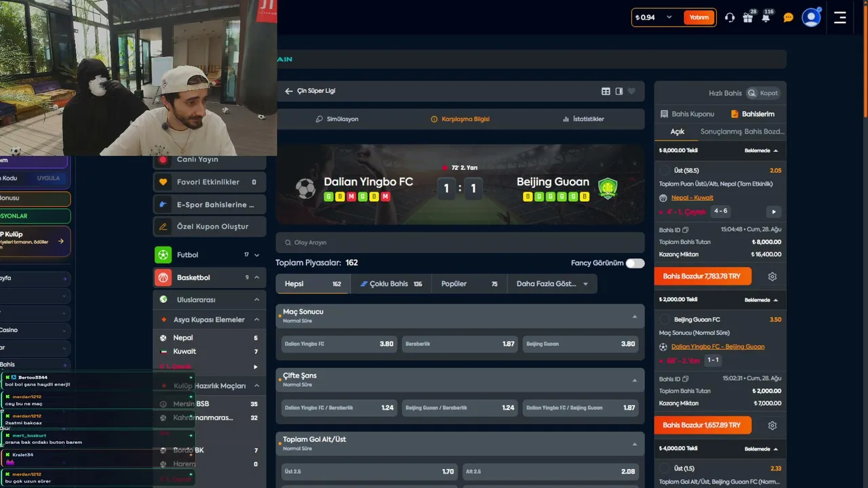
Task: Cash out with Bahis Bozdur 1,657.89 TRY
Action: [x=703, y=426]
